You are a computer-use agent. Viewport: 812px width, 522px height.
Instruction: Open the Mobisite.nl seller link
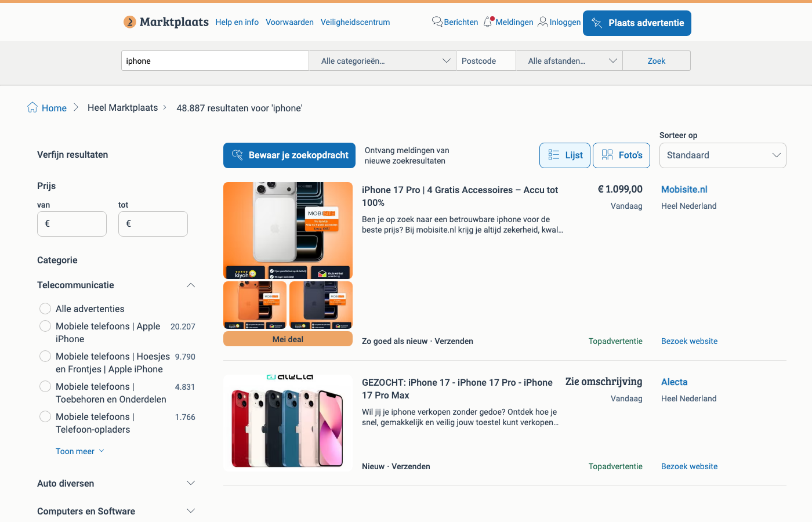click(x=684, y=190)
